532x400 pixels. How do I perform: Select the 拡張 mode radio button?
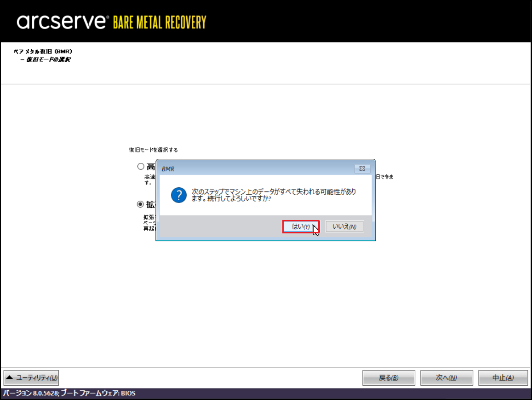pos(140,204)
